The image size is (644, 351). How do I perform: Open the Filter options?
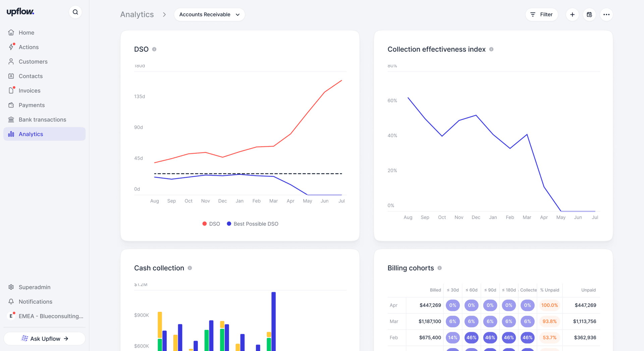click(x=541, y=14)
